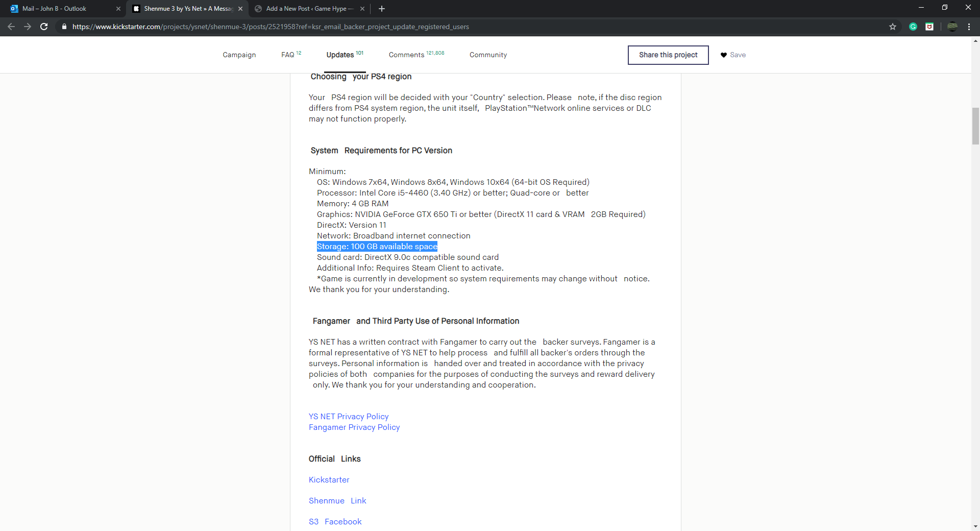Click the Minimum: label
Image resolution: width=980 pixels, height=531 pixels.
click(x=327, y=172)
